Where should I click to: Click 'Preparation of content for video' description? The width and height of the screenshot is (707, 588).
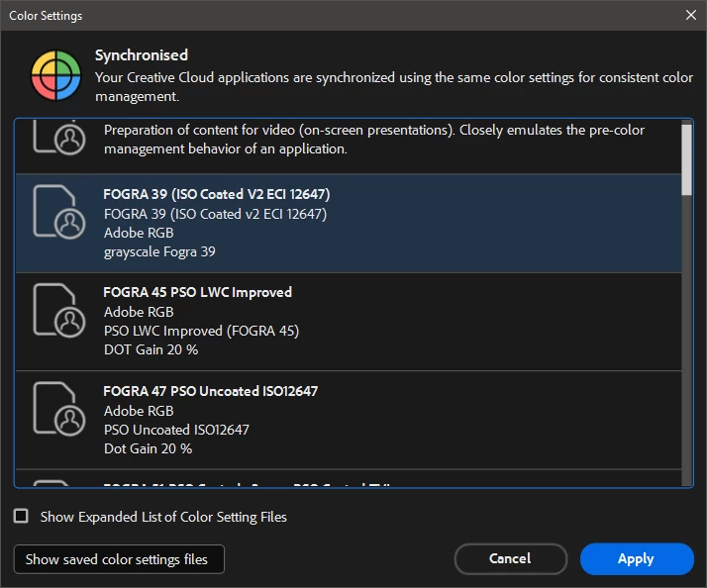tap(374, 140)
